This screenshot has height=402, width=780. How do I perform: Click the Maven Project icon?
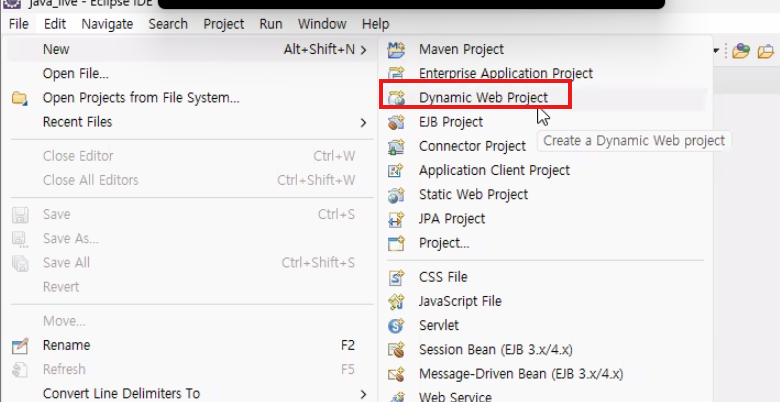click(x=396, y=49)
